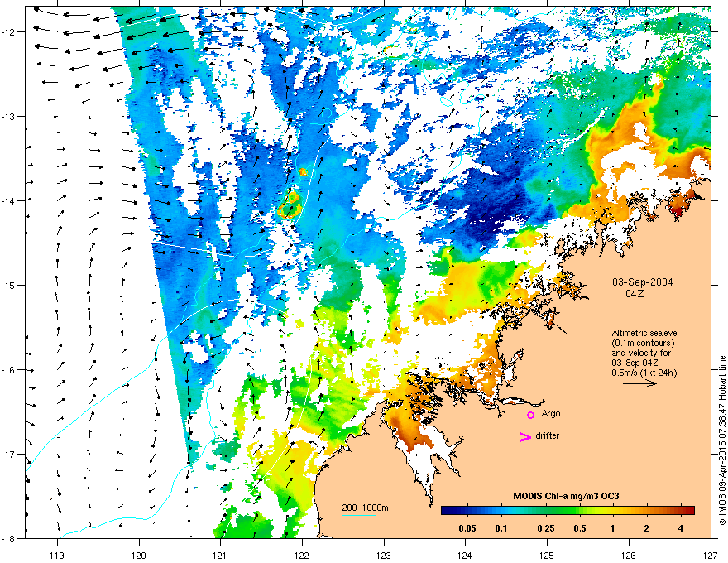
Task: Click the '03-Sep-2004' date text
Action: 643,282
